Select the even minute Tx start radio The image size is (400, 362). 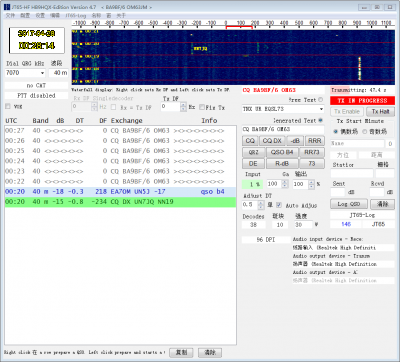tap(335, 132)
